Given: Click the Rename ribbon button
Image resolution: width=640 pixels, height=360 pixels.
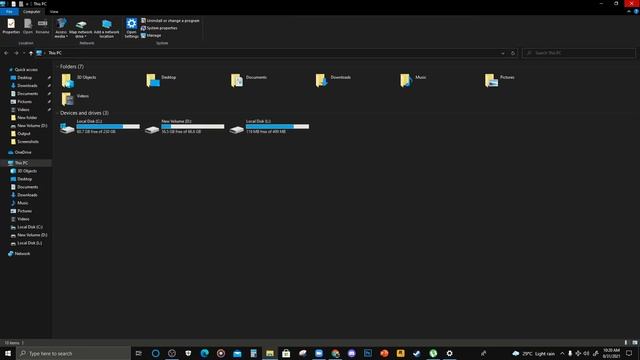Looking at the screenshot, I should coord(42,27).
